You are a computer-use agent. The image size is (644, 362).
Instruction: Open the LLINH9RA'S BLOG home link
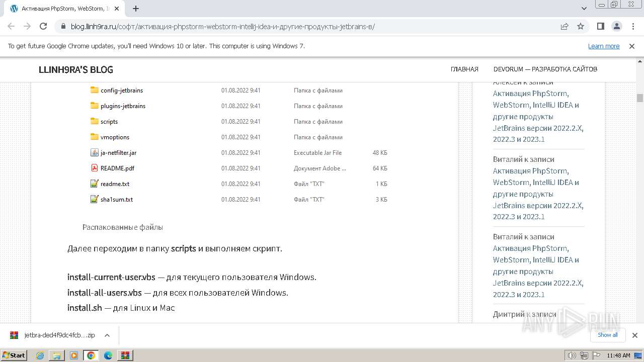tap(76, 69)
